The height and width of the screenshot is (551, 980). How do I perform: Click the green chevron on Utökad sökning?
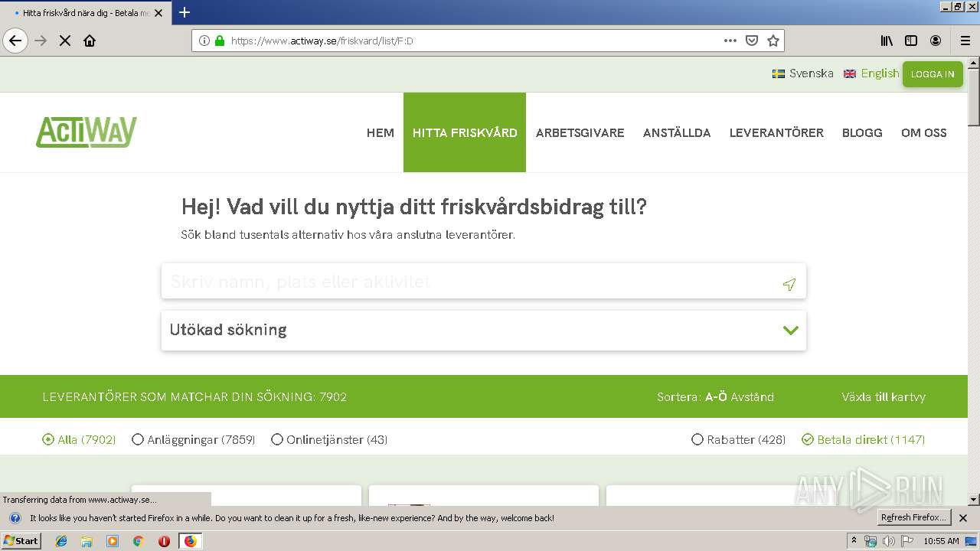click(791, 331)
